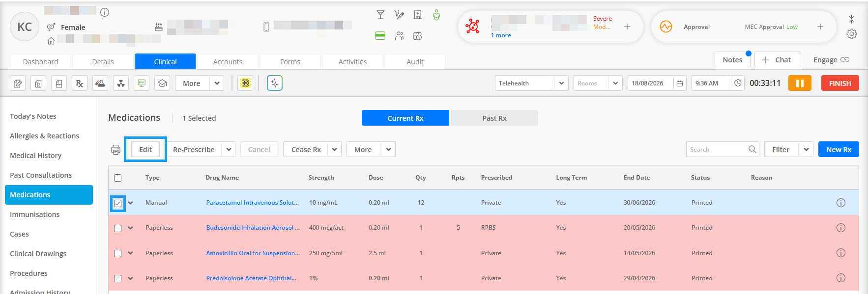Open the AI sparkle assistant icon
Image resolution: width=868 pixels, height=294 pixels.
pyautogui.click(x=275, y=83)
